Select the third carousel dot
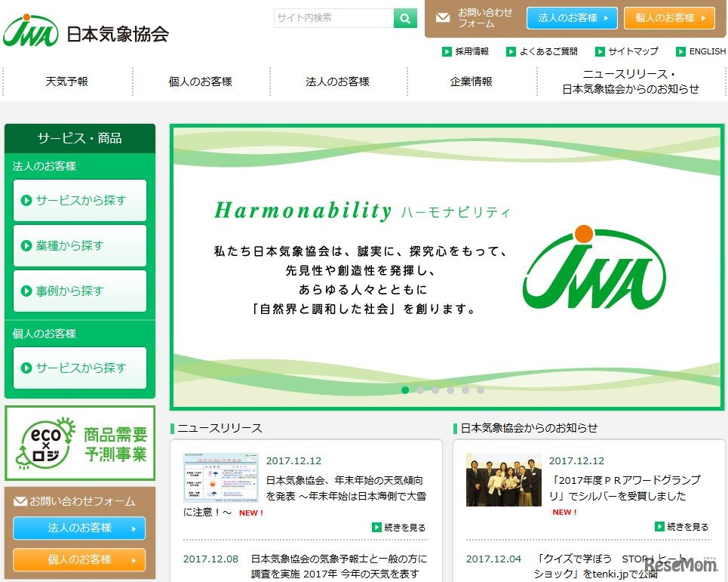728x582 pixels. (435, 390)
